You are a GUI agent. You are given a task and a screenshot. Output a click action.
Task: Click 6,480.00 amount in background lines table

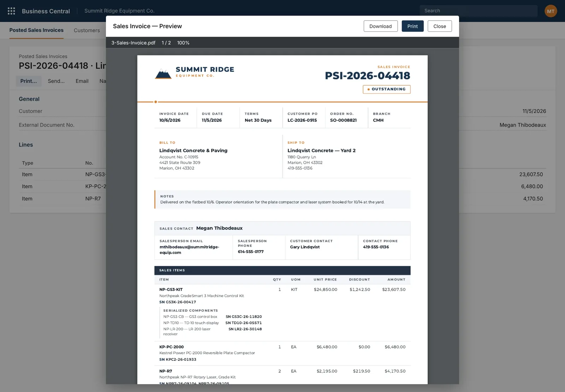tap(532, 187)
